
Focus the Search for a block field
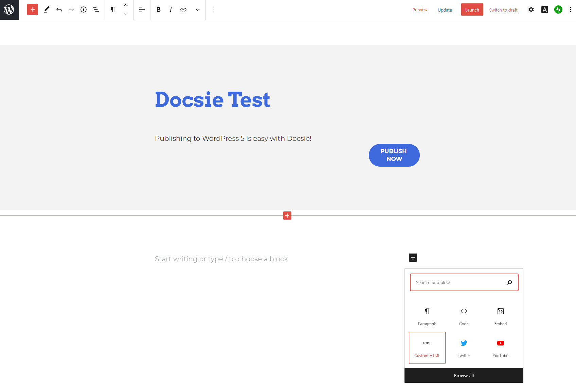(464, 282)
